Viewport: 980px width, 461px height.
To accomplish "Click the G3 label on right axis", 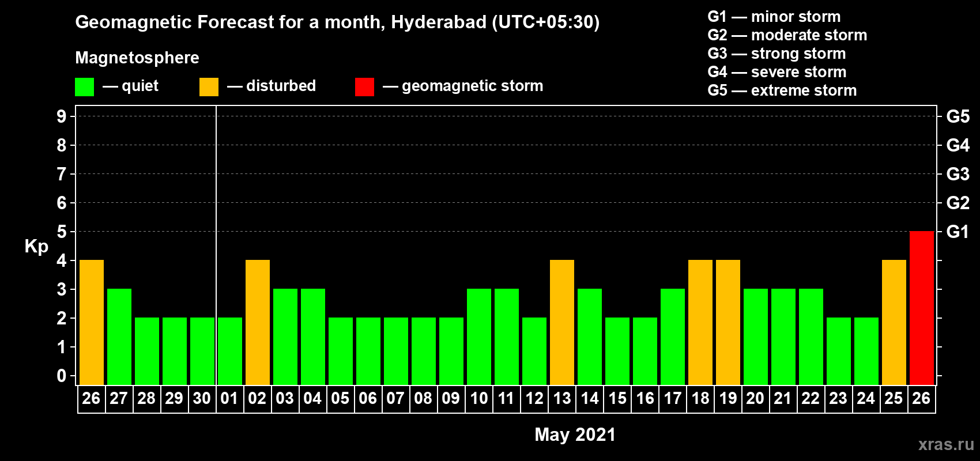I will [x=958, y=174].
